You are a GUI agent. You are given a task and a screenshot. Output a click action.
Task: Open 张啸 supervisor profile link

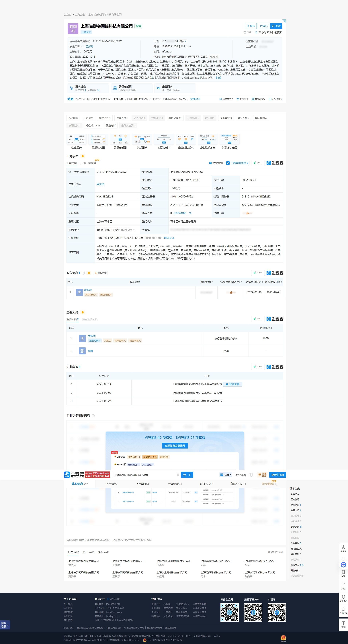coord(90,351)
